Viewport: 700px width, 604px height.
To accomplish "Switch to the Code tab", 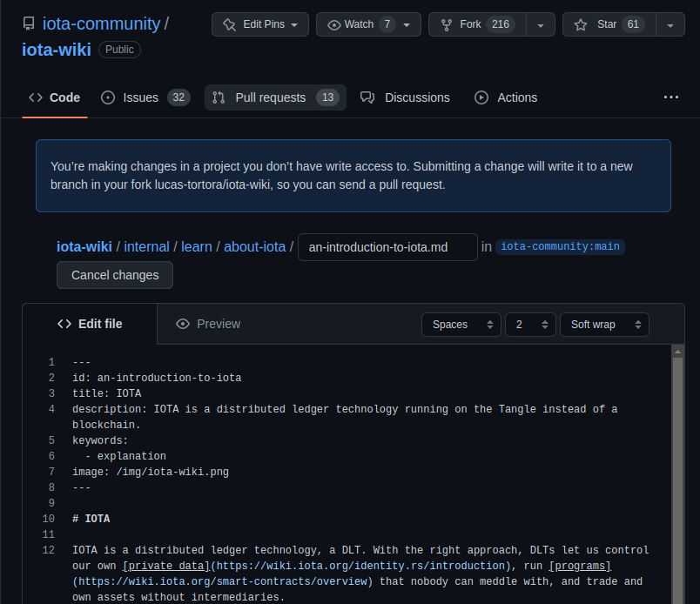I will (55, 97).
